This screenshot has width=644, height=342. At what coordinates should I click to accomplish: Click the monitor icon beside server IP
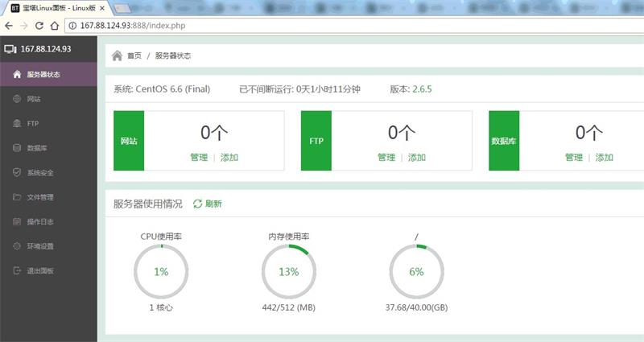point(10,49)
